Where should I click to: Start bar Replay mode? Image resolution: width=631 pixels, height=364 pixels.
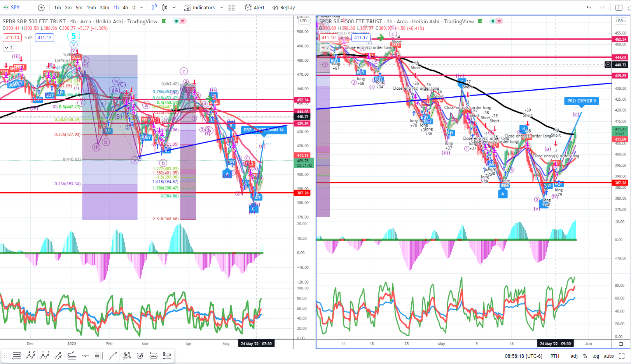(284, 7)
